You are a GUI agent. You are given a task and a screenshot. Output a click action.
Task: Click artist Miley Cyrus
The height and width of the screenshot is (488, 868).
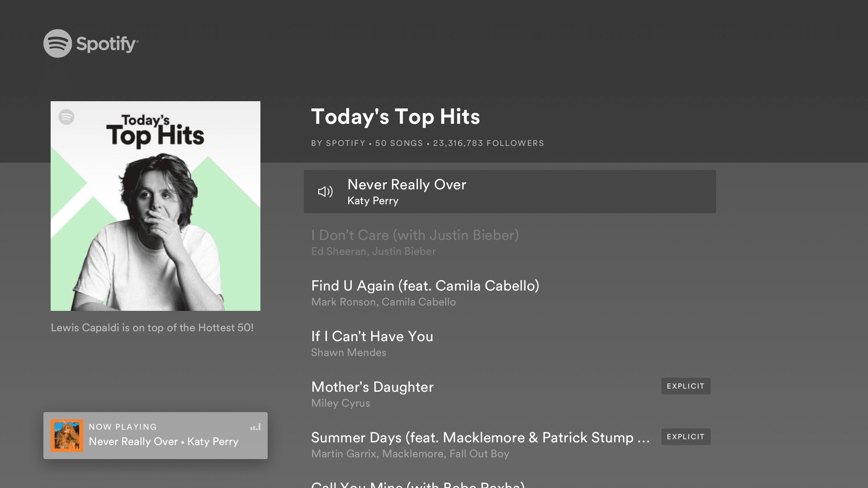tap(340, 403)
